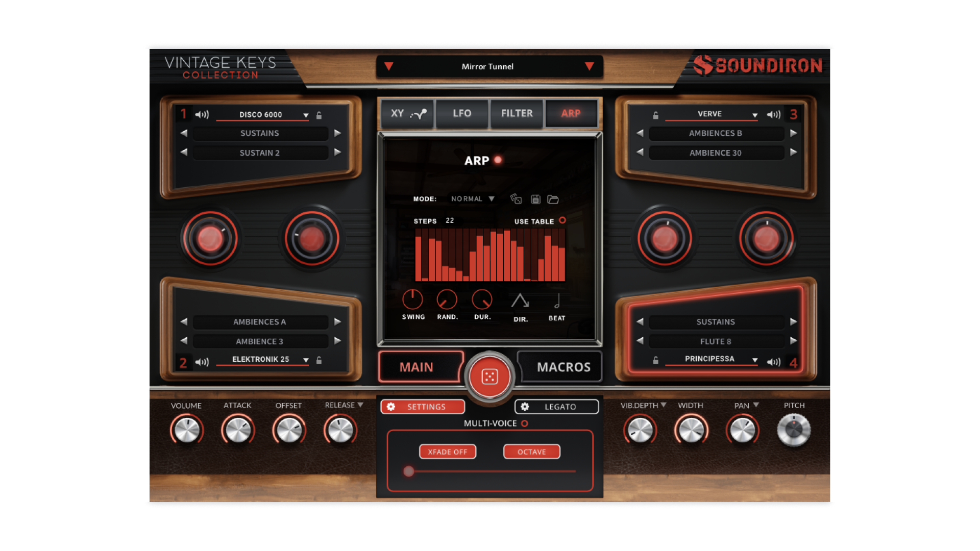Toggle the MULTI-VOICE indicator
Image resolution: width=980 pixels, height=551 pixels.
[x=524, y=423]
